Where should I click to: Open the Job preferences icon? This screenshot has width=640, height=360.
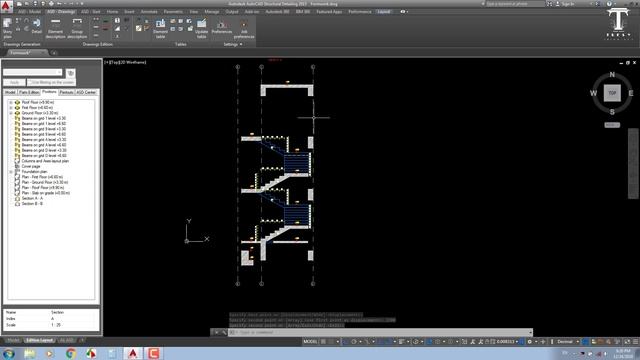point(244,29)
